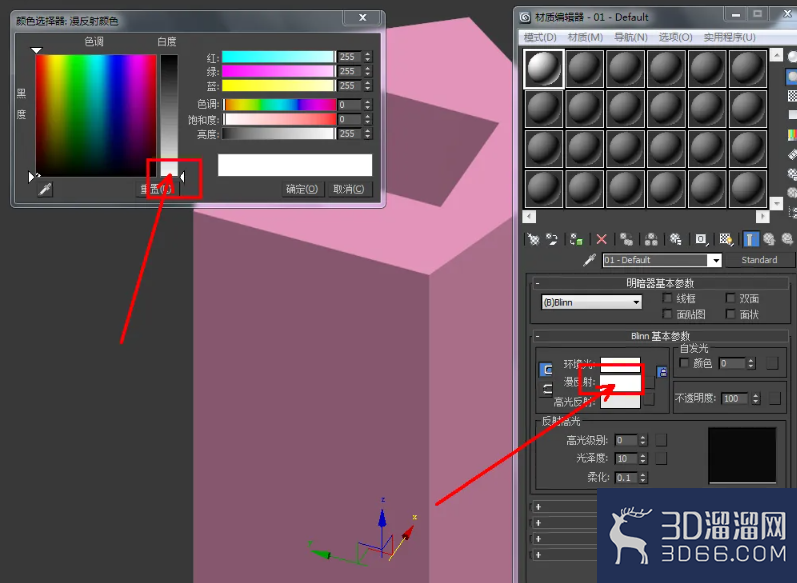The height and width of the screenshot is (583, 797).
Task: Toggle the Backlight icon in side toolbar
Action: tap(791, 77)
